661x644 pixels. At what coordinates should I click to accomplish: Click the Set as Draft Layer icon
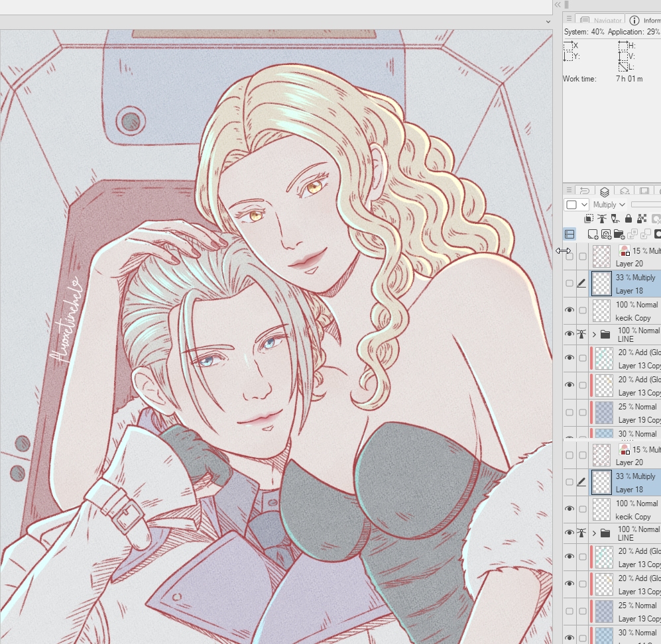point(615,219)
